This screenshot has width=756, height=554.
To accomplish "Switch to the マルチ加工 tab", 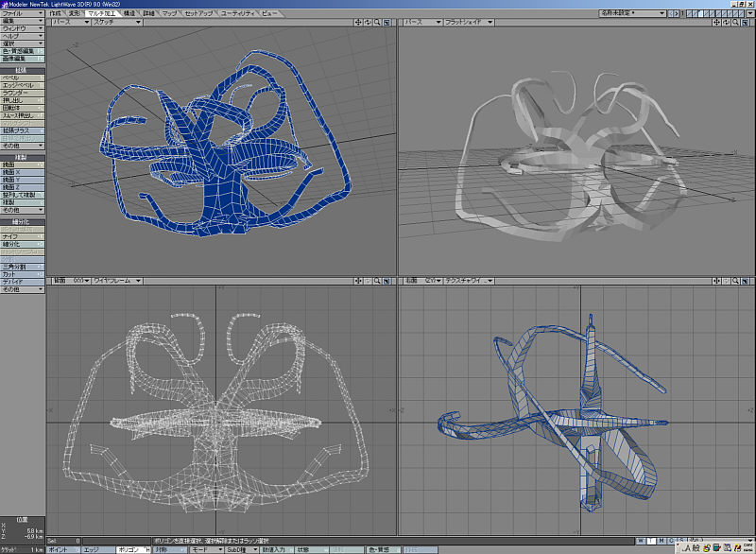I will pos(101,13).
